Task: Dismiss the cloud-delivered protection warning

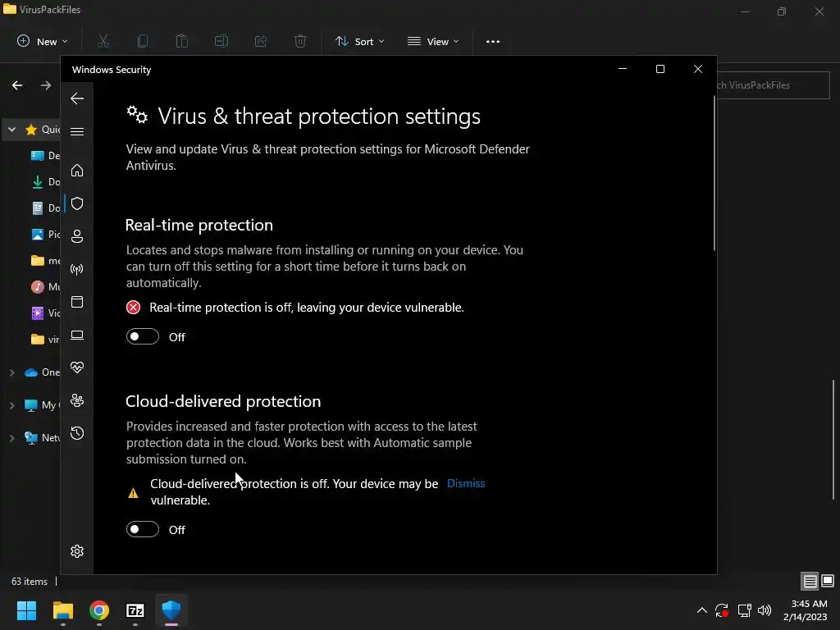Action: [466, 483]
